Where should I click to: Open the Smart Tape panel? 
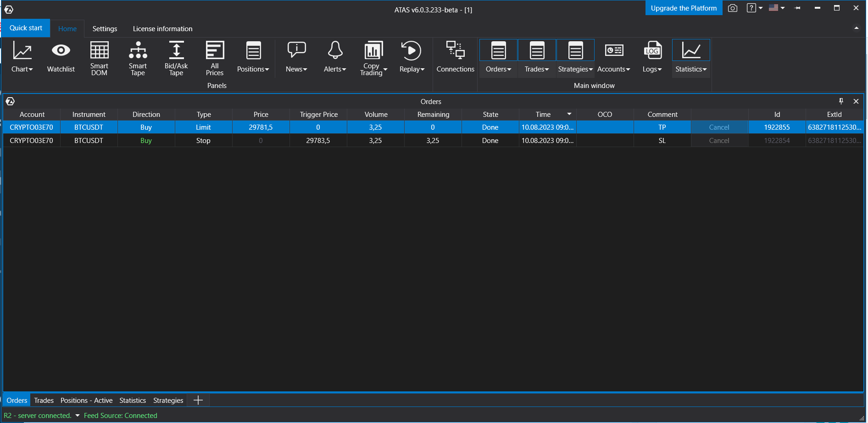(x=138, y=57)
